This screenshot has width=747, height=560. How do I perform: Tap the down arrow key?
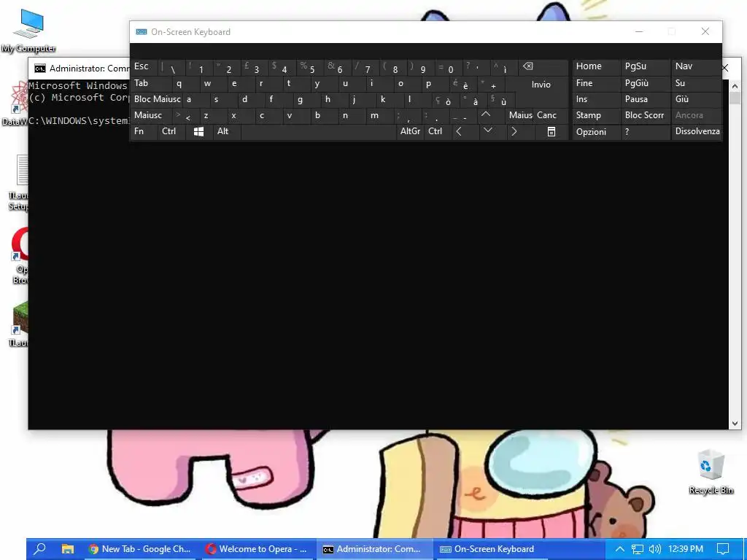(x=488, y=131)
